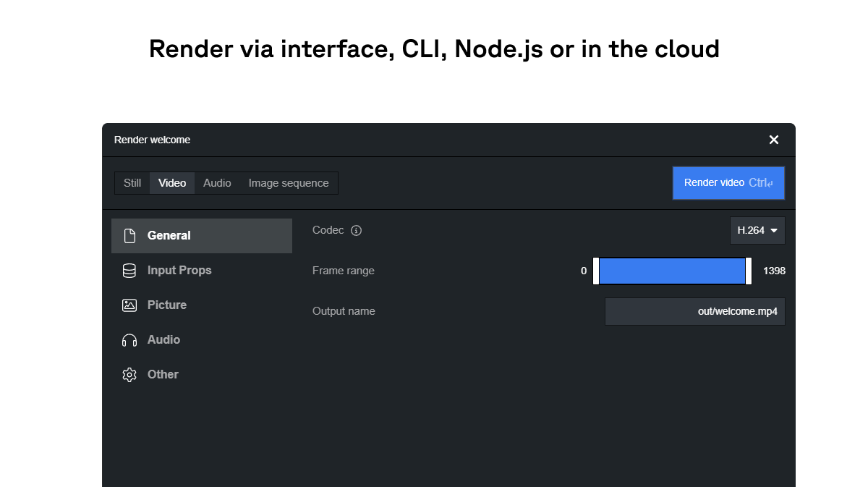Select the Video tab
The height and width of the screenshot is (487, 868).
(x=172, y=183)
